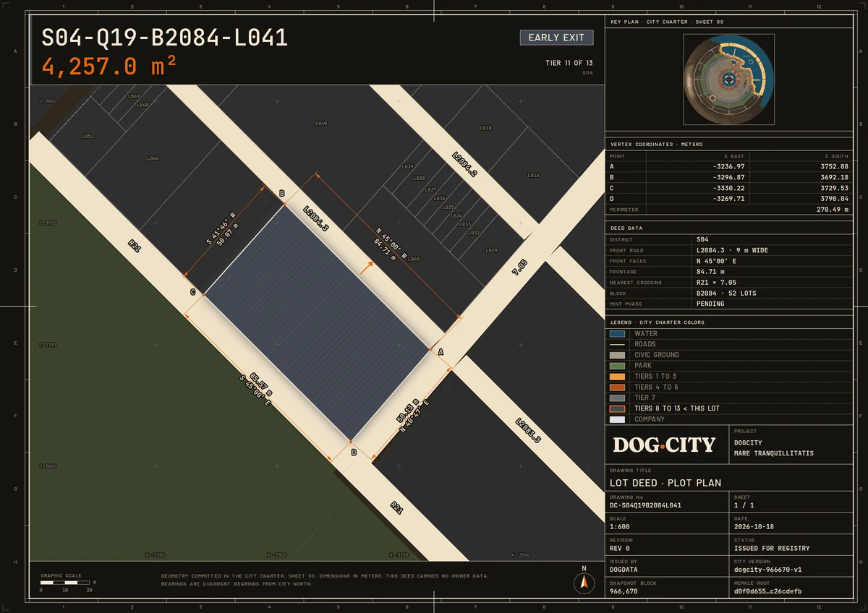
Task: Click road label L2084.2 on the map
Action: point(465,165)
